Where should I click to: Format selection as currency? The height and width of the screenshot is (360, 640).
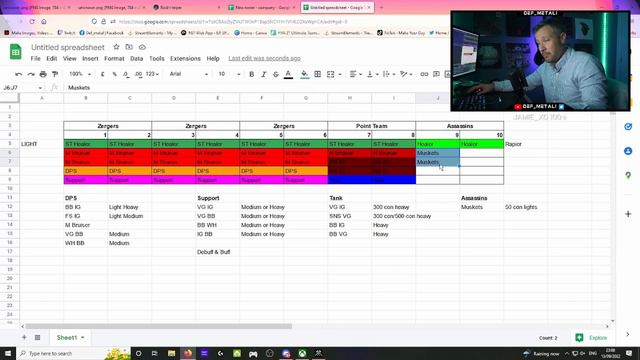coord(102,74)
